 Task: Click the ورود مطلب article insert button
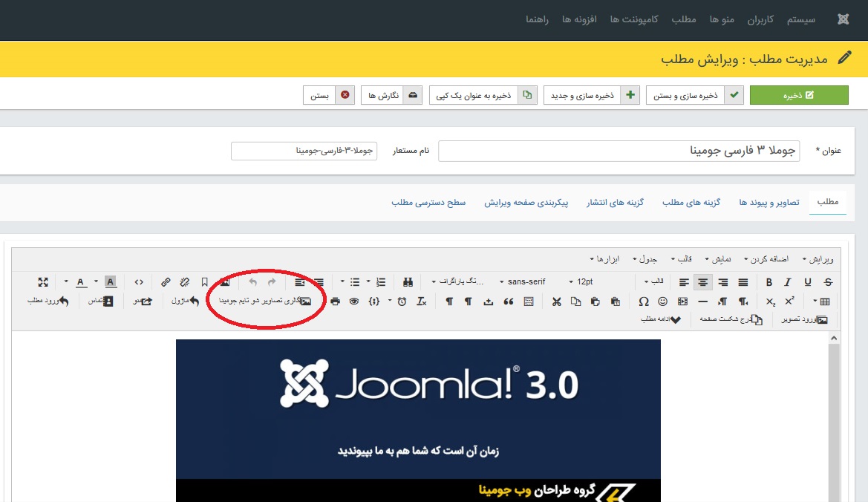tap(48, 301)
